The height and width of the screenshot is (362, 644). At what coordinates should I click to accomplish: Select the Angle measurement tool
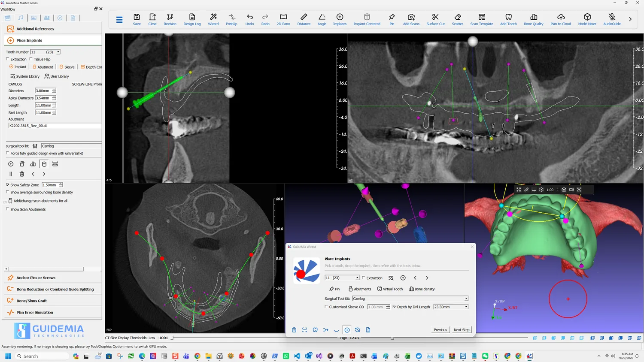[322, 19]
